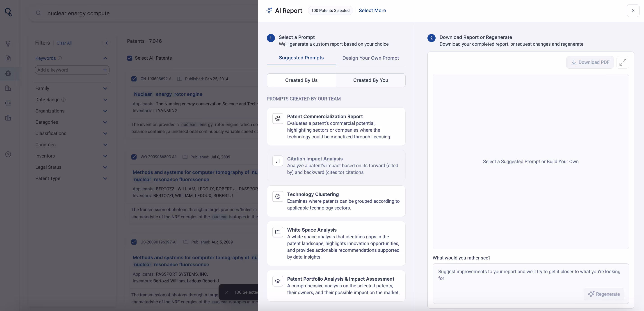Screen dimensions: 644x311
Task: Click the AI Report sparkle icon
Action: coord(269,10)
